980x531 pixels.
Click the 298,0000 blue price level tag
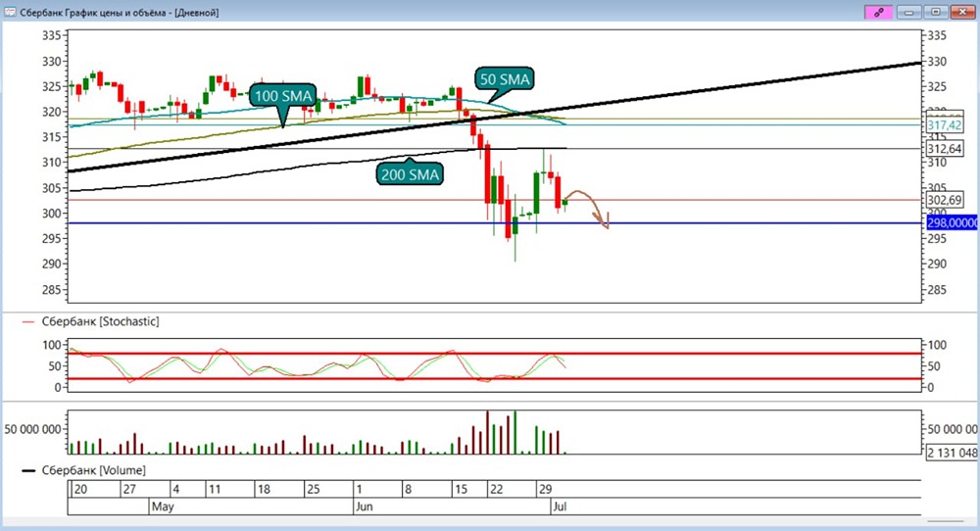click(953, 223)
